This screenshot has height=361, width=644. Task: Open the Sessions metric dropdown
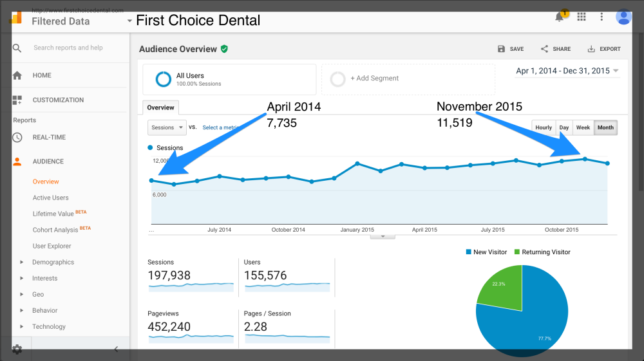tap(167, 127)
